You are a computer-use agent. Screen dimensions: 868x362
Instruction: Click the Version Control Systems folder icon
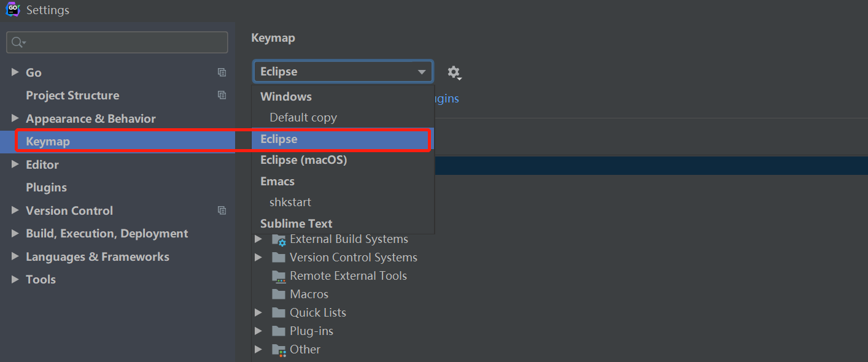point(279,257)
